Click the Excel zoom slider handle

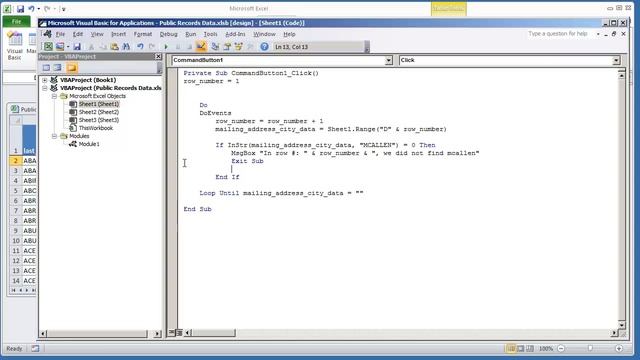pos(590,349)
